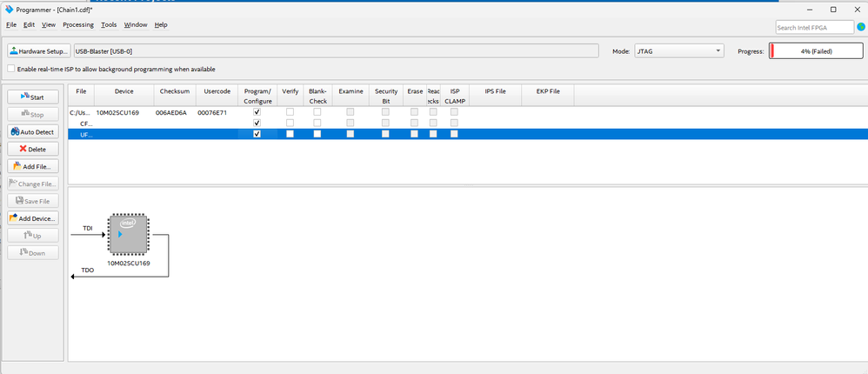This screenshot has width=868, height=374.
Task: Toggle Blank-Check checkbox for CF row
Action: [x=317, y=123]
